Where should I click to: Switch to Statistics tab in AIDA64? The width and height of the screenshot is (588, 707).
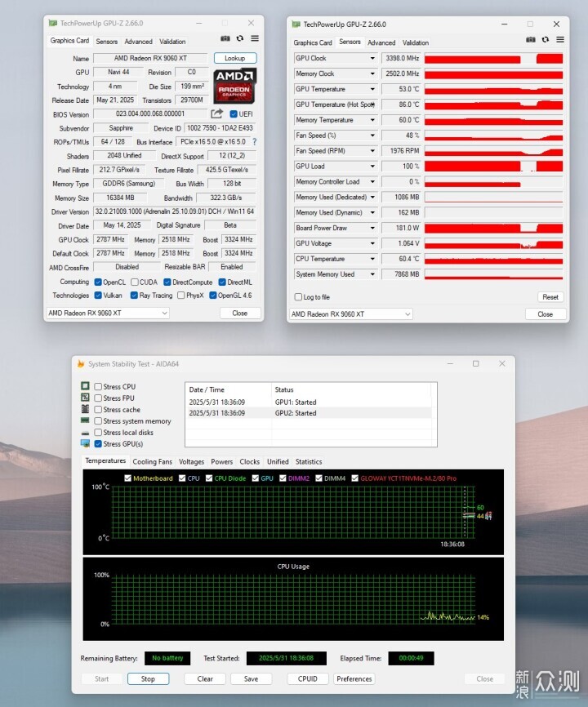pyautogui.click(x=309, y=462)
